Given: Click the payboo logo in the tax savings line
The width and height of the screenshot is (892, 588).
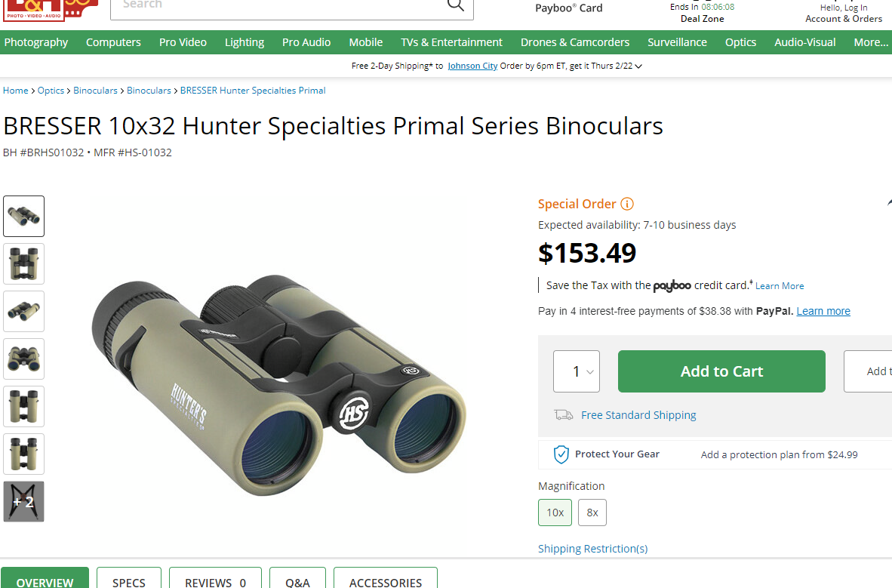Looking at the screenshot, I should (671, 287).
